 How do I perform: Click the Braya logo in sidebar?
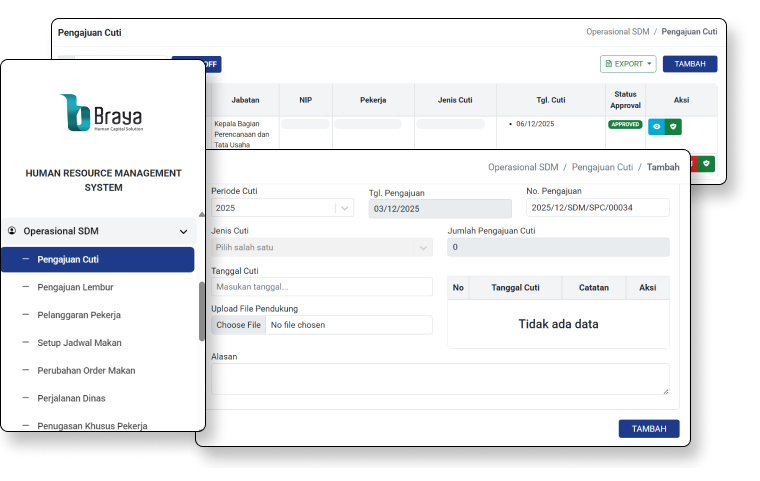(x=102, y=112)
